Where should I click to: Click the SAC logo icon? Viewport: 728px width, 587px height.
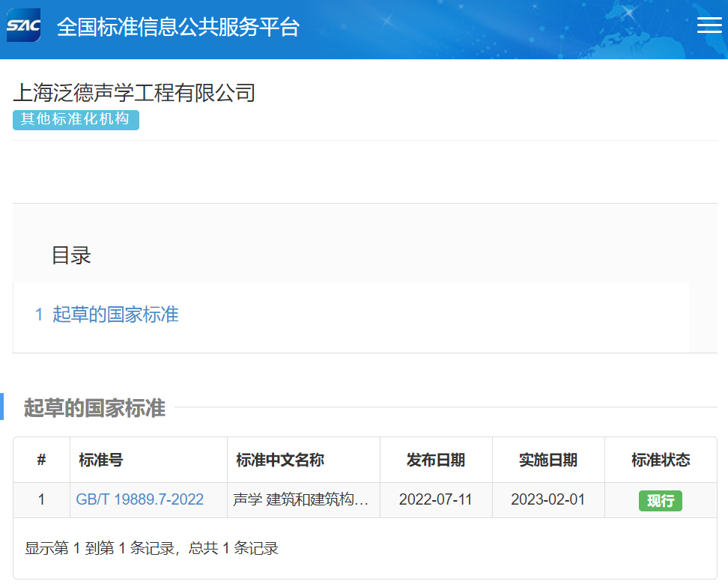tap(24, 25)
